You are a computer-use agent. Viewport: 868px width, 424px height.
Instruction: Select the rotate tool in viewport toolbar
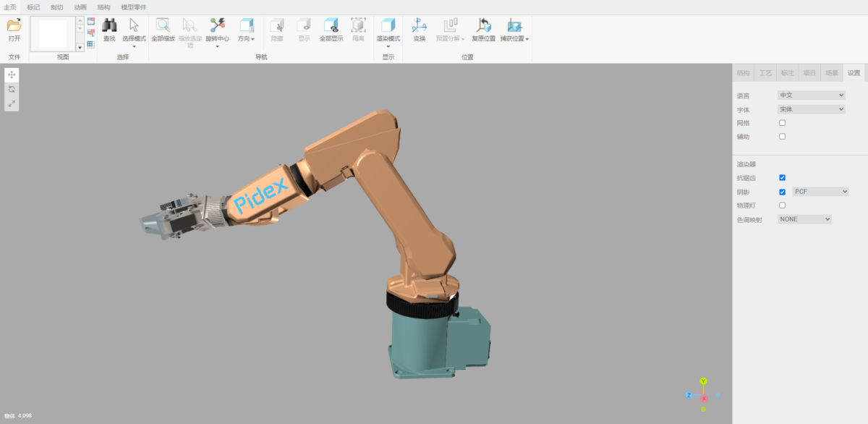(12, 89)
